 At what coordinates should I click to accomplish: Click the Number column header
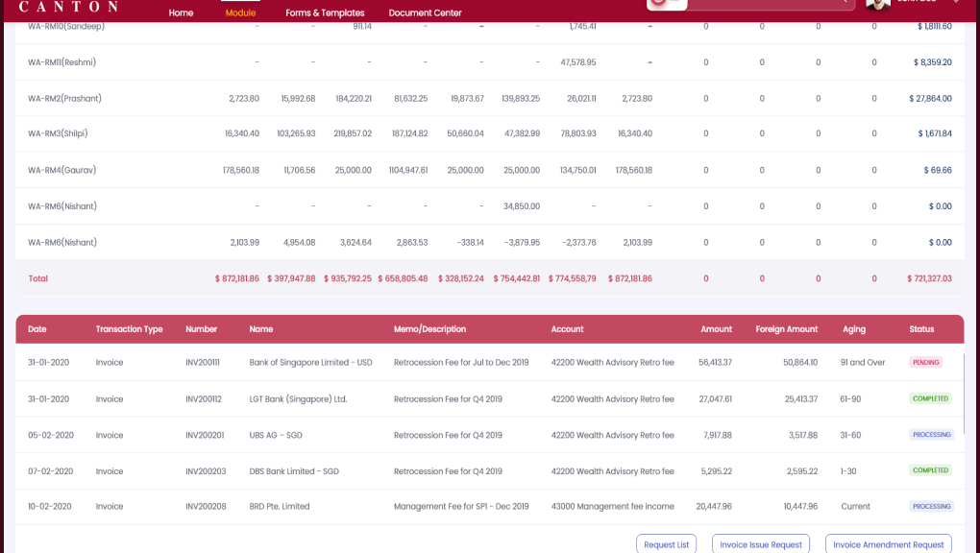coord(201,329)
